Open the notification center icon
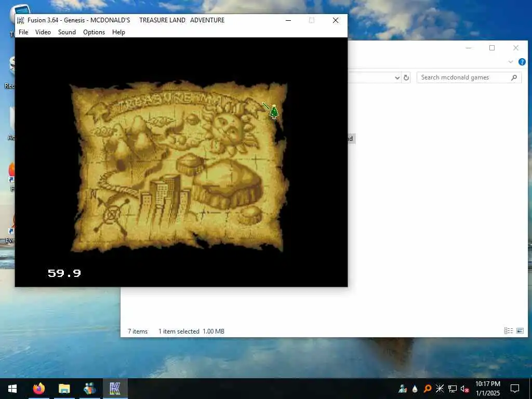Screen dimensions: 532x399 pyautogui.click(x=515, y=389)
